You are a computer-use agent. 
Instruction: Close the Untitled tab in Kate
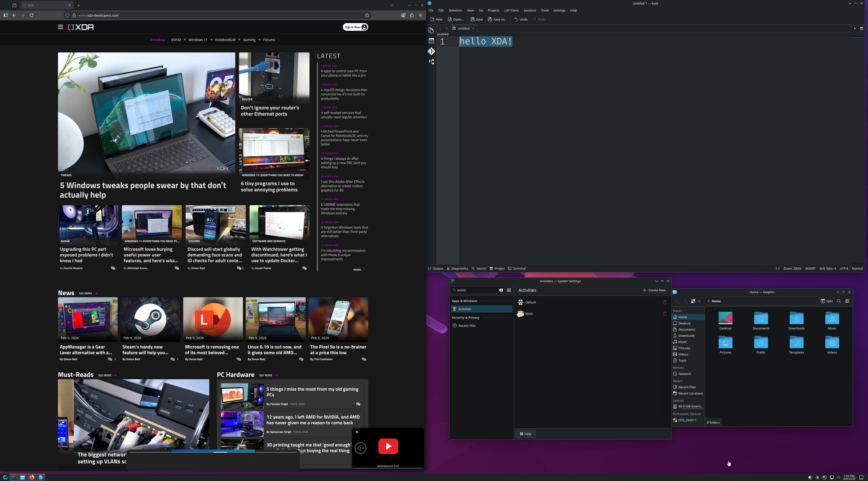click(473, 28)
